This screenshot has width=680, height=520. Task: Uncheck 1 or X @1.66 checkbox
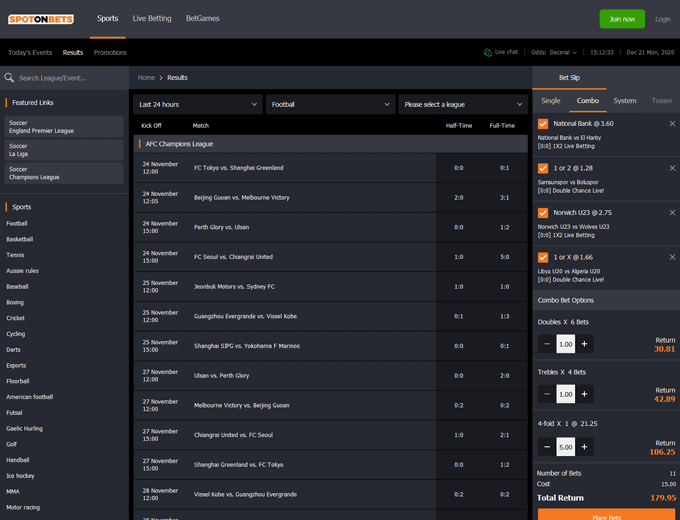click(x=543, y=257)
